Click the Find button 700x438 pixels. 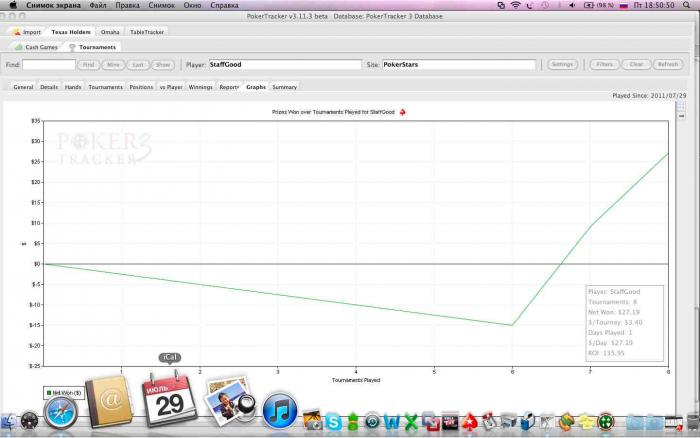(88, 65)
